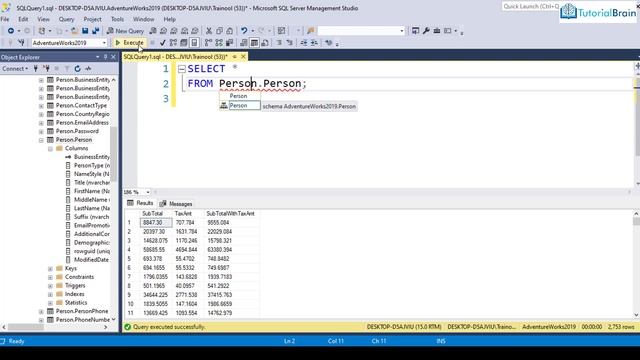This screenshot has width=640, height=360.
Task: Click New Query in the toolbar
Action: click(x=125, y=31)
